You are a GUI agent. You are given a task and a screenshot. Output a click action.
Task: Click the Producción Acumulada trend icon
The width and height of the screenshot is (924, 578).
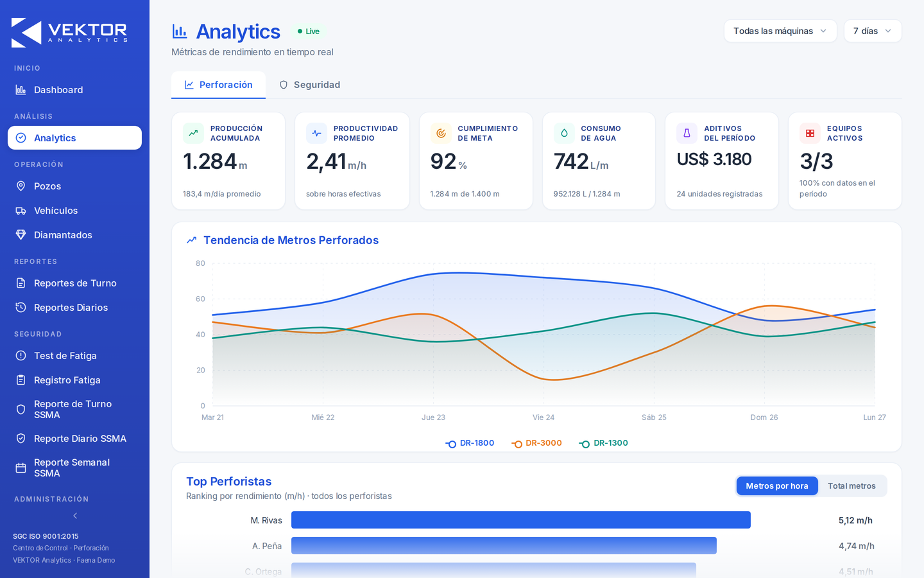[193, 133]
